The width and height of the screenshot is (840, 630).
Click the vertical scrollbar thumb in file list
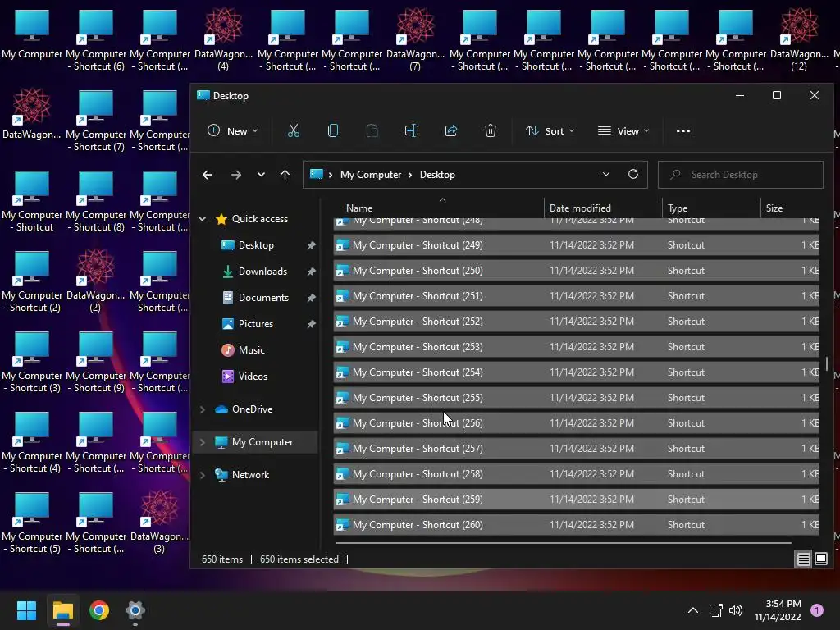827,364
